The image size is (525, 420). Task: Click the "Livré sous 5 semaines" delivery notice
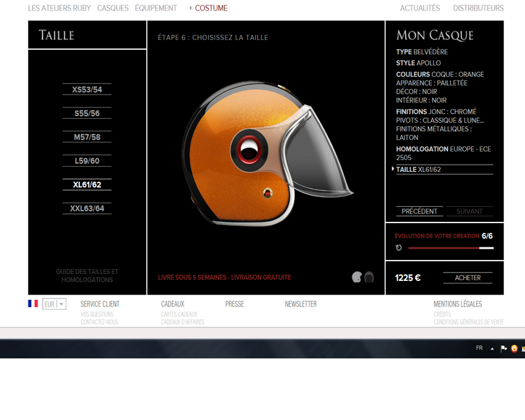tap(224, 278)
